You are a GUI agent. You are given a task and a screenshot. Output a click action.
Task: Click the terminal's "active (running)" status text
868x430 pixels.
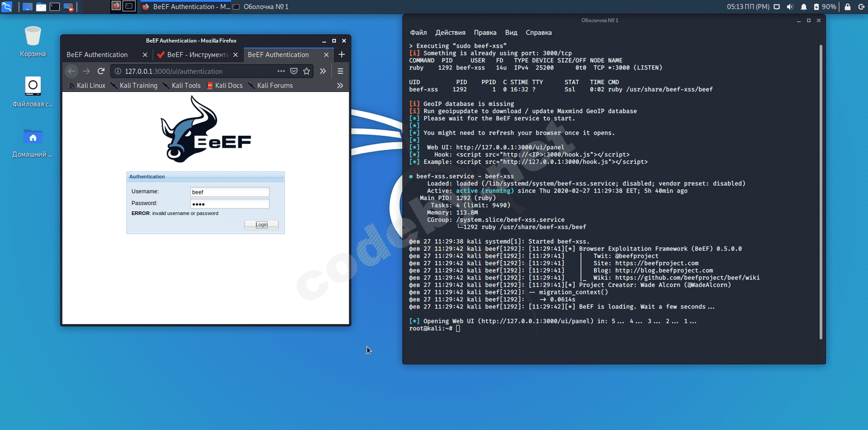click(x=484, y=191)
